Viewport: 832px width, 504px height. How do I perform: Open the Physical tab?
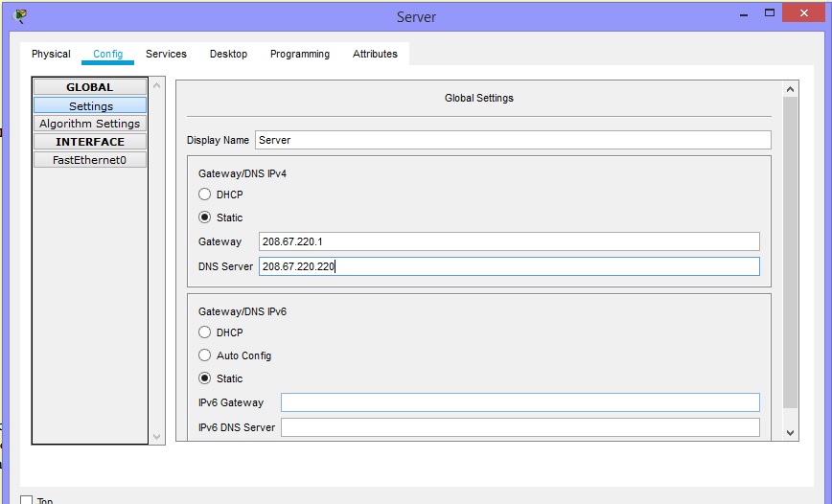(x=51, y=54)
